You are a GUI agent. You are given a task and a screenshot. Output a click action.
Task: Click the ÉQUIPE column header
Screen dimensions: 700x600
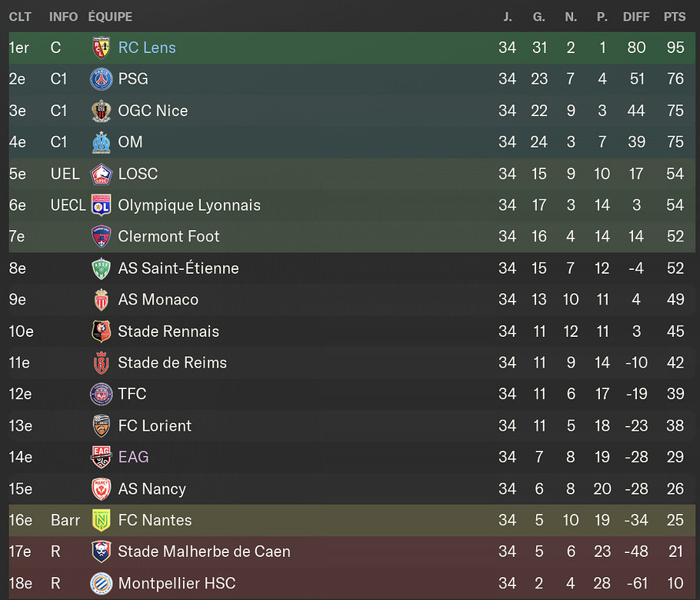[110, 16]
